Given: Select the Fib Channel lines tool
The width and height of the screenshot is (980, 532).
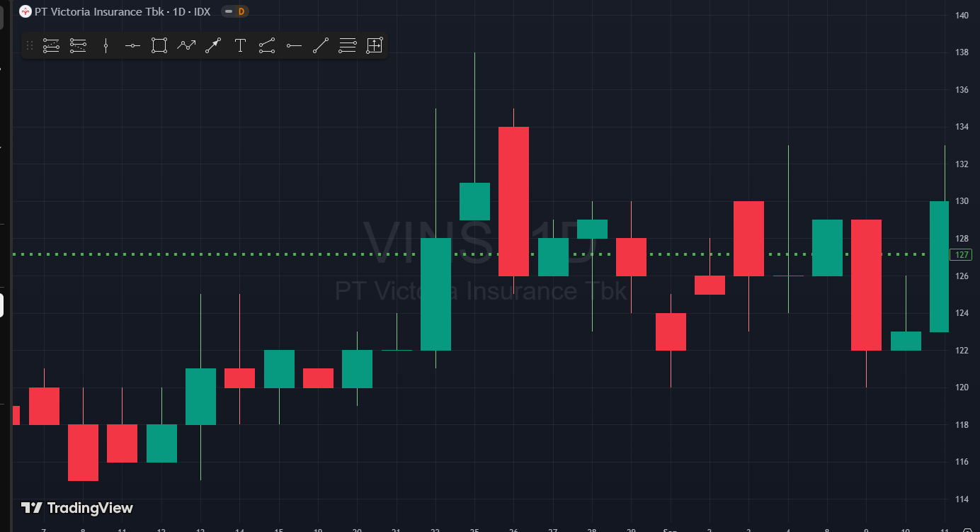Looking at the screenshot, I should click(x=347, y=46).
